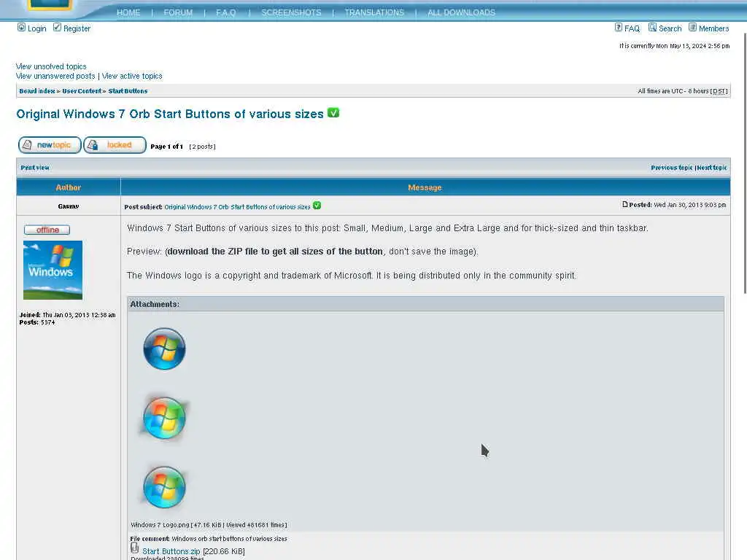
Task: Click the new topic button
Action: tap(50, 145)
